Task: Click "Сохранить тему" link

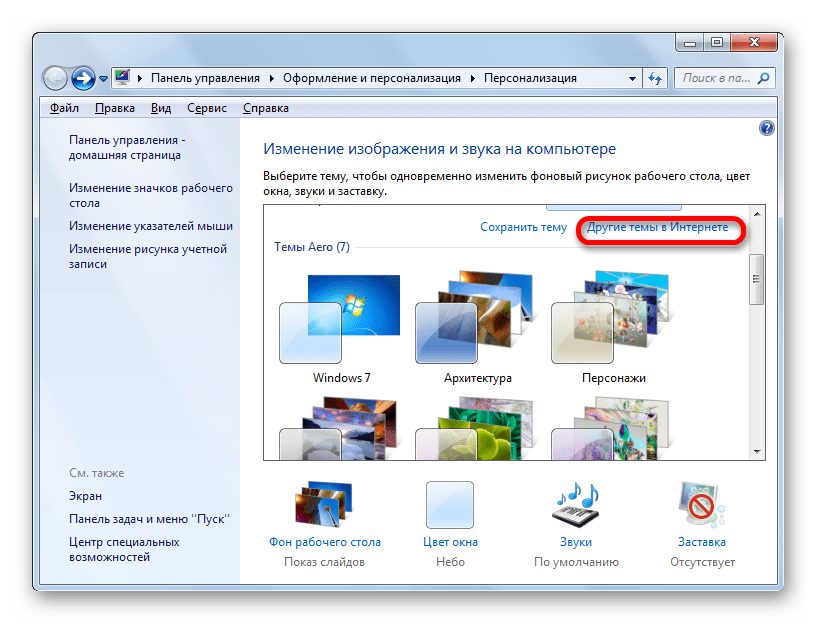Action: pos(523,227)
